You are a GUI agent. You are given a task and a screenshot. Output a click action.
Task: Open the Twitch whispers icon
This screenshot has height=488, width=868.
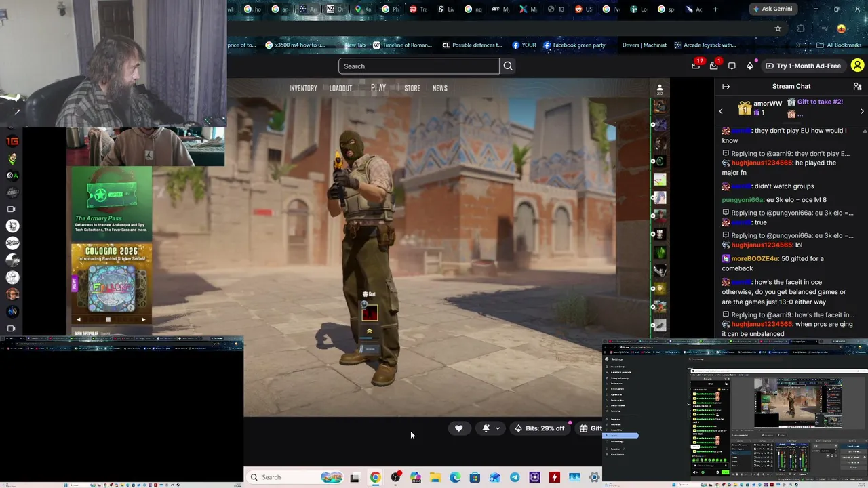click(732, 66)
